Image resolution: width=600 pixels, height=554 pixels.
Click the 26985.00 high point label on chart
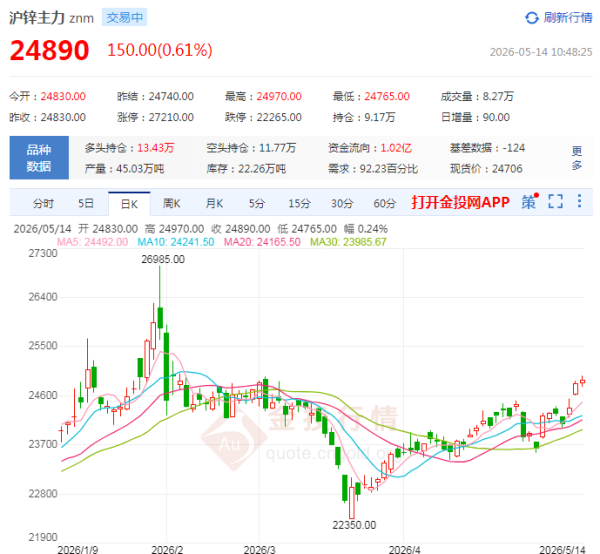coord(163,259)
